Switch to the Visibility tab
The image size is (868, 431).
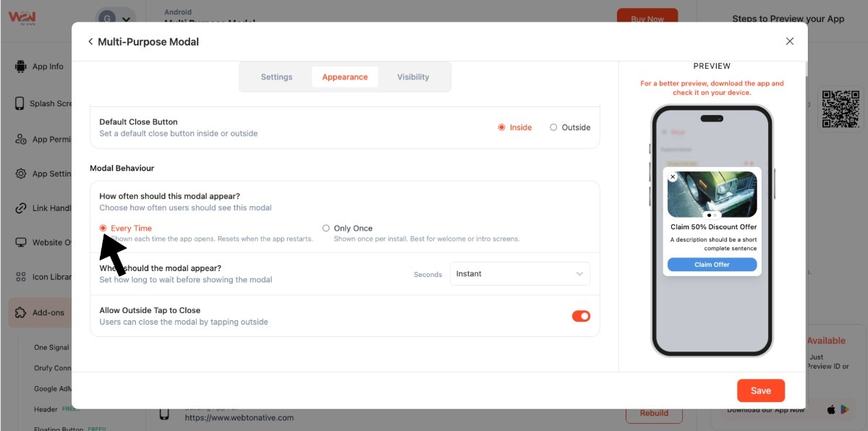point(413,77)
